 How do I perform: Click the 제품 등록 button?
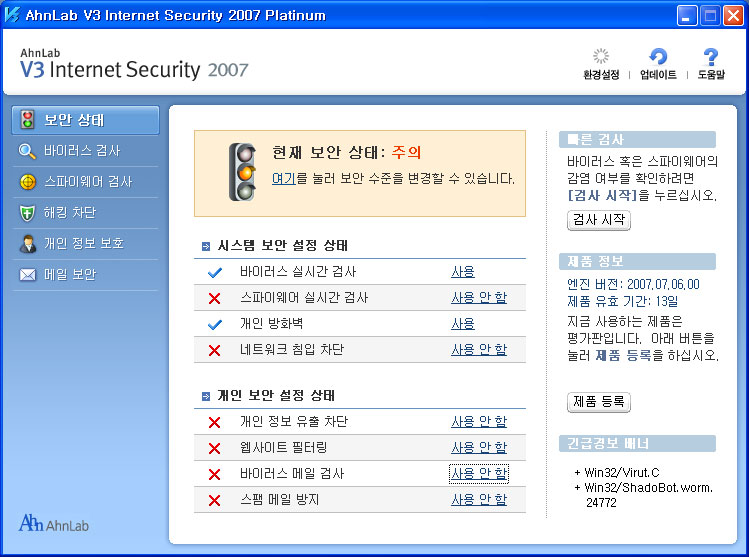click(599, 401)
